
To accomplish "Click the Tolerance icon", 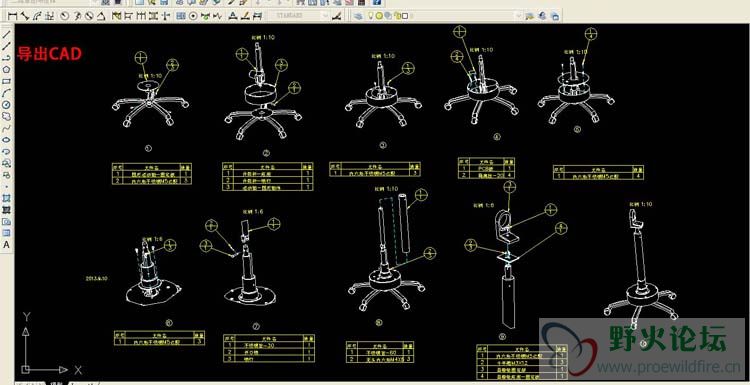I will (x=181, y=16).
